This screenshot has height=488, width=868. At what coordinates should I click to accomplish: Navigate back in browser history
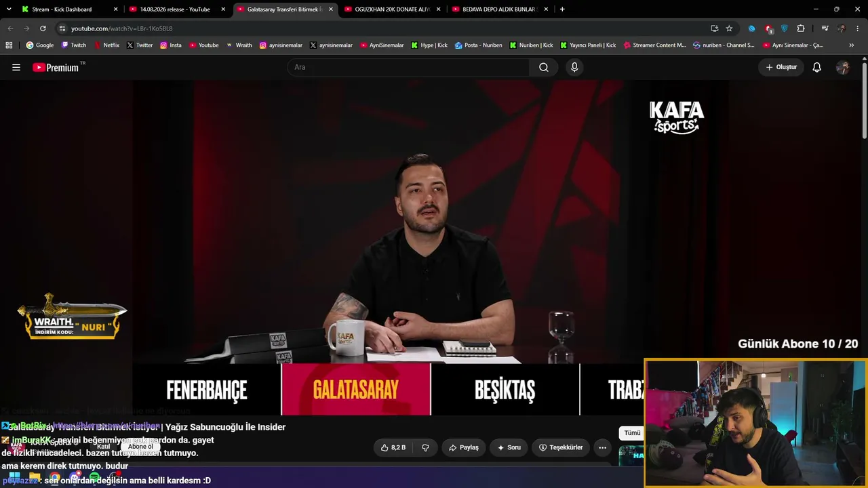point(10,28)
